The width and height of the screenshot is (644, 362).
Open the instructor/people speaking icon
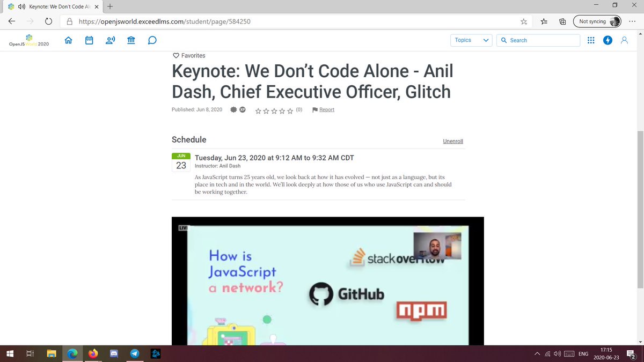(x=111, y=40)
